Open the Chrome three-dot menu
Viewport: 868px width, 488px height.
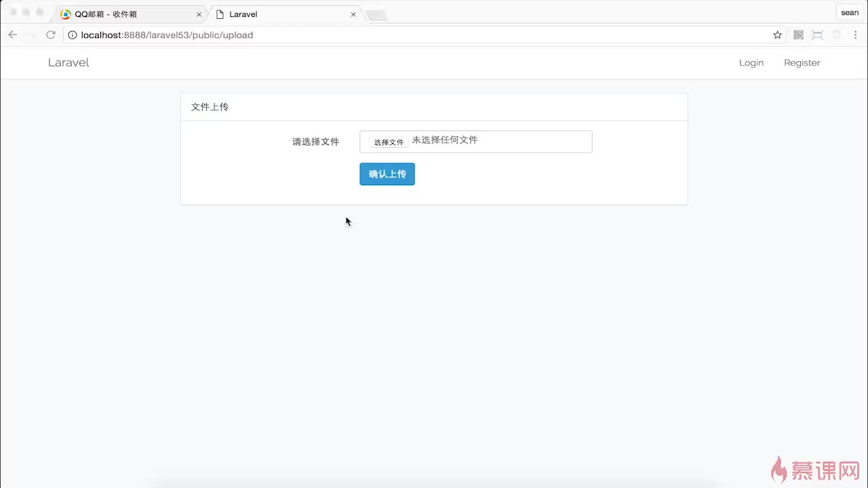pos(856,35)
